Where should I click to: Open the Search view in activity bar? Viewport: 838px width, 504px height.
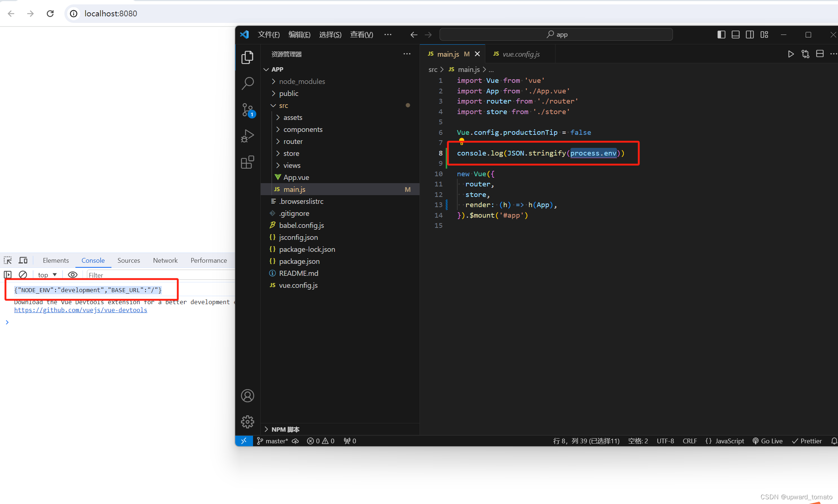tap(248, 83)
